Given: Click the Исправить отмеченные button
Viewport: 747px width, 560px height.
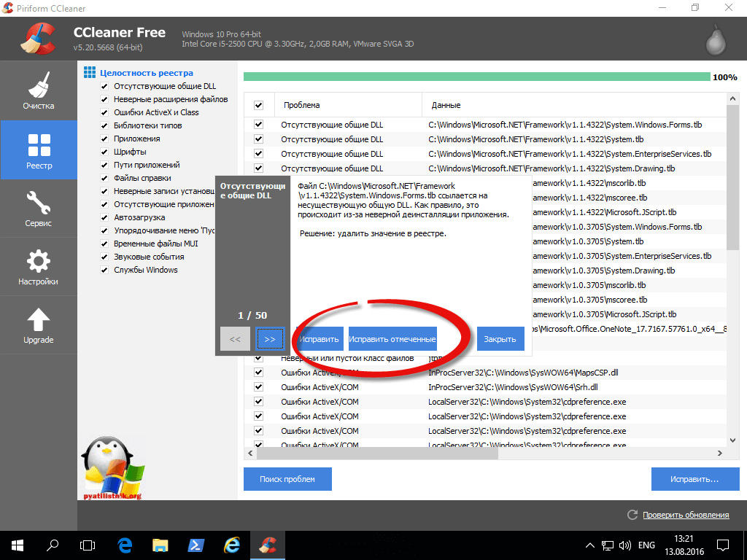Looking at the screenshot, I should (x=392, y=339).
